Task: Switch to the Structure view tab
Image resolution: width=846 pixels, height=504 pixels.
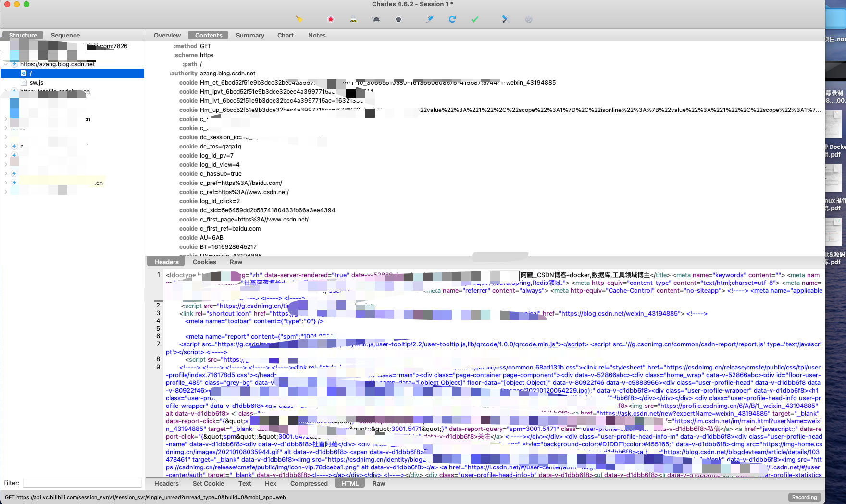Action: pyautogui.click(x=23, y=35)
